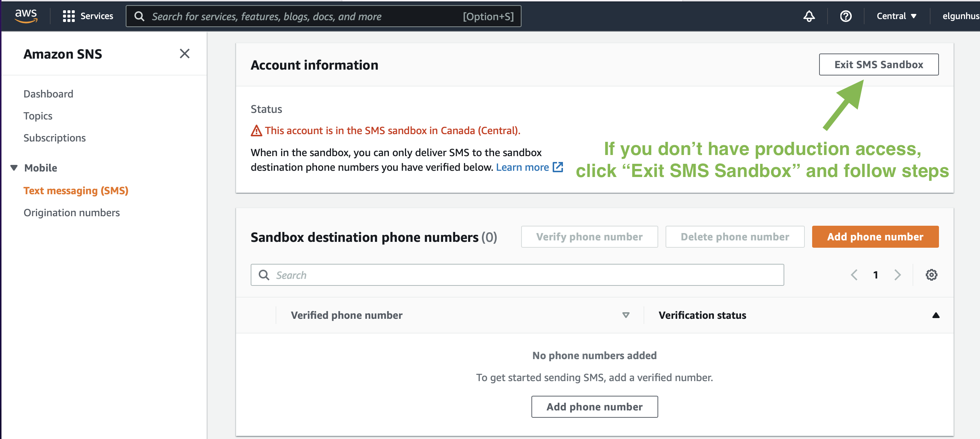Click the magnifier icon in the top search bar
The image size is (980, 439).
139,16
